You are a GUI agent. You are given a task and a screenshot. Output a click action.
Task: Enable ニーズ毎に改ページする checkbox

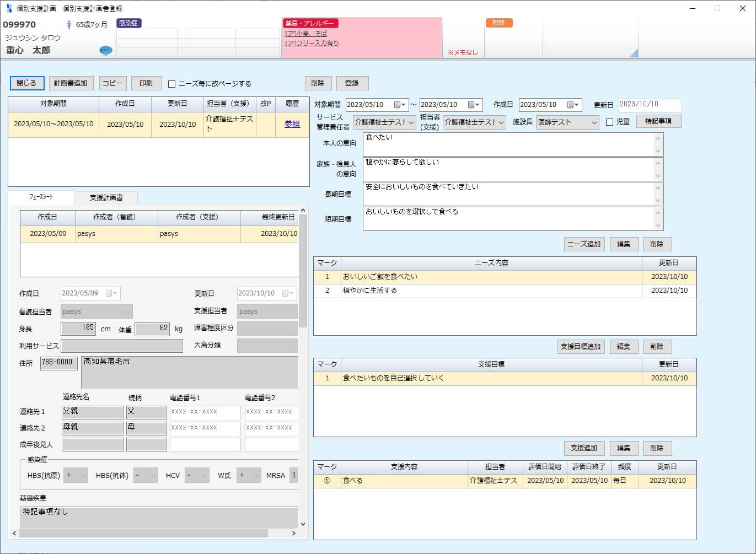(x=172, y=84)
